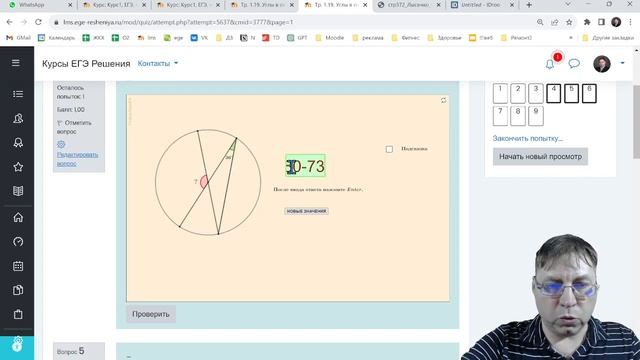Open the tab search dropdown in browser

(x=568, y=4)
